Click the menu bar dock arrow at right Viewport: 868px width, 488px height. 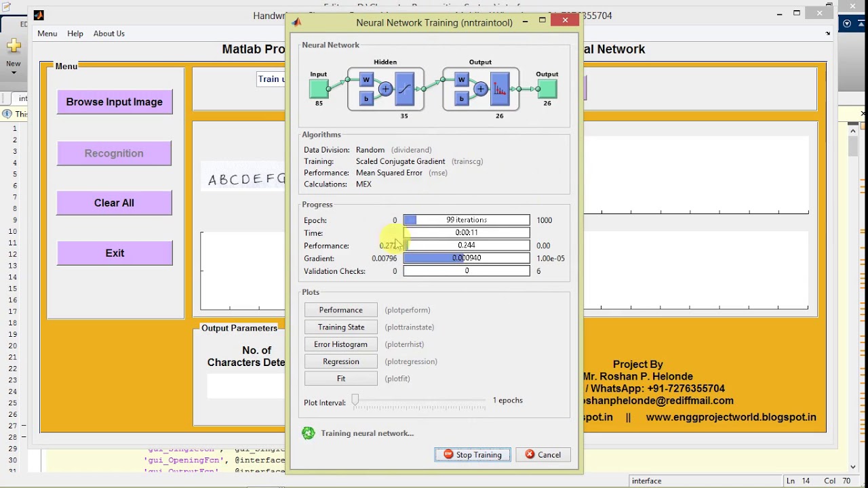tap(827, 33)
